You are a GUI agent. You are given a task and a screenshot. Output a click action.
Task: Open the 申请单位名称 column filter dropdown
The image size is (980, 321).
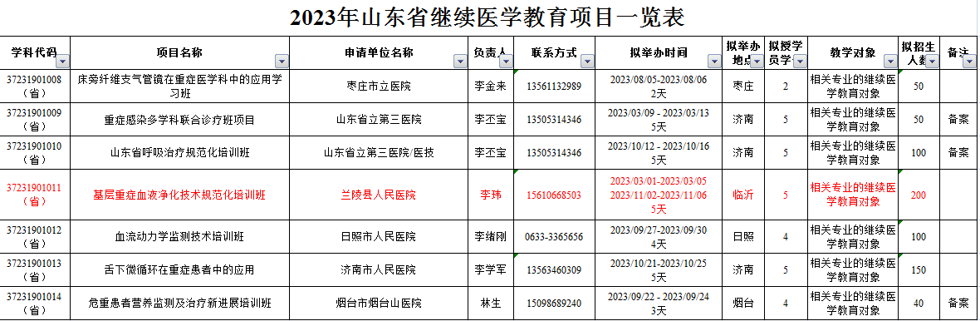[461, 62]
